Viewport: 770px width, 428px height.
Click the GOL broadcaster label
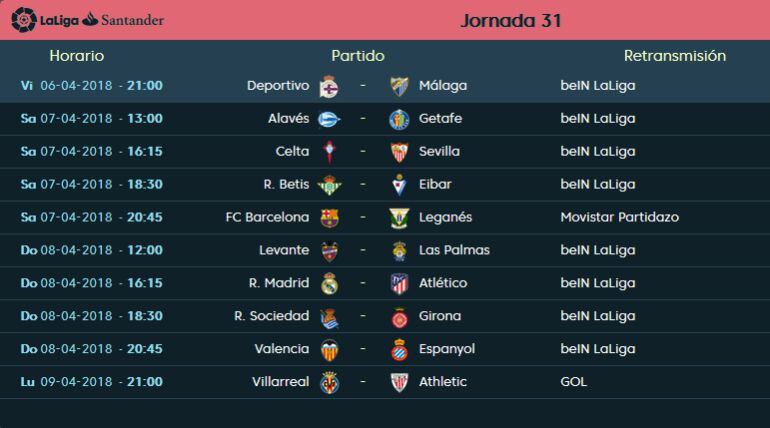[574, 383]
